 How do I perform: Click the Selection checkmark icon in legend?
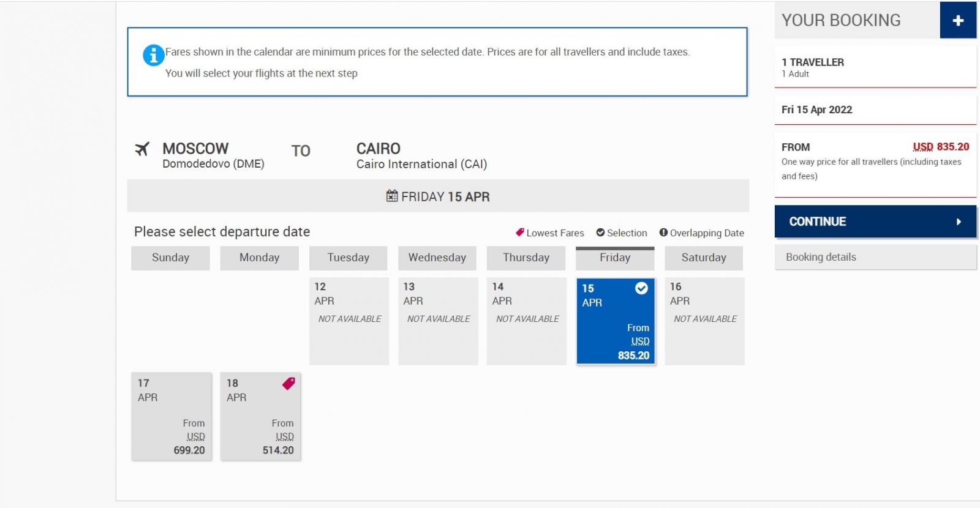click(600, 233)
